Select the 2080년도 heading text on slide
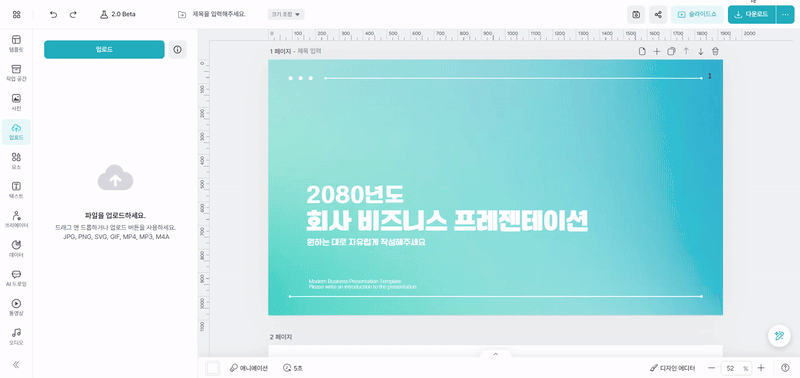The image size is (800, 378). coord(355,194)
